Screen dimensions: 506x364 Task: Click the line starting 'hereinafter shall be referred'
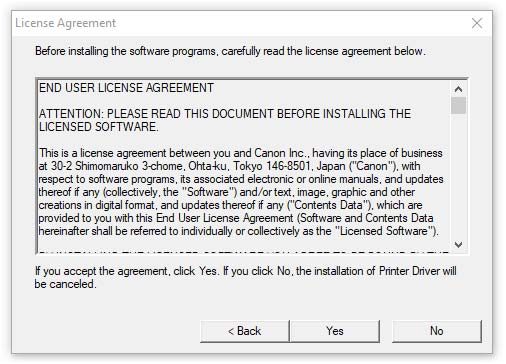238,231
